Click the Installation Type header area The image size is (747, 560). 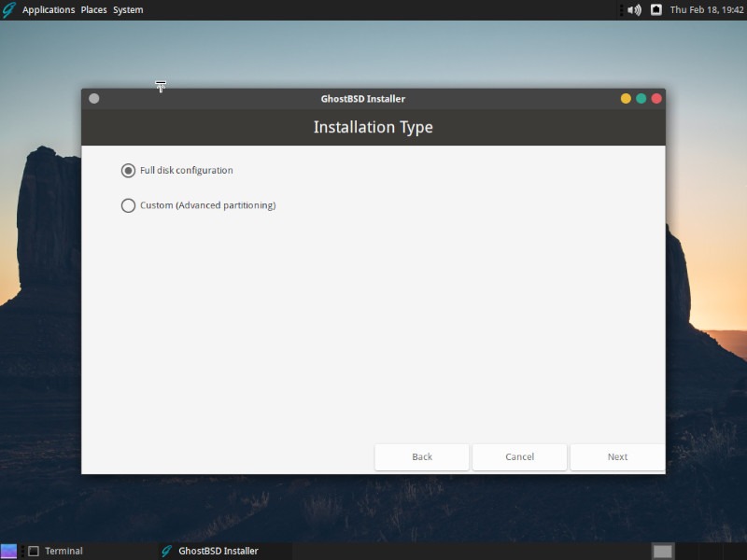click(373, 127)
